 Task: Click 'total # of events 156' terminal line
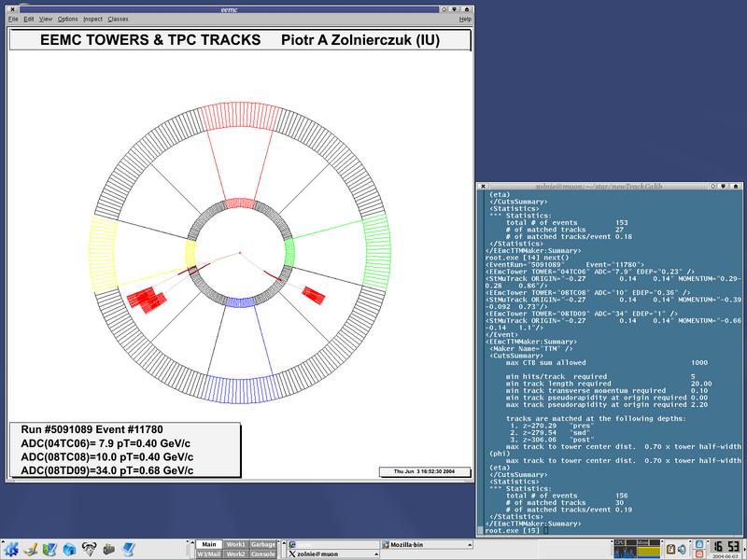tap(567, 496)
